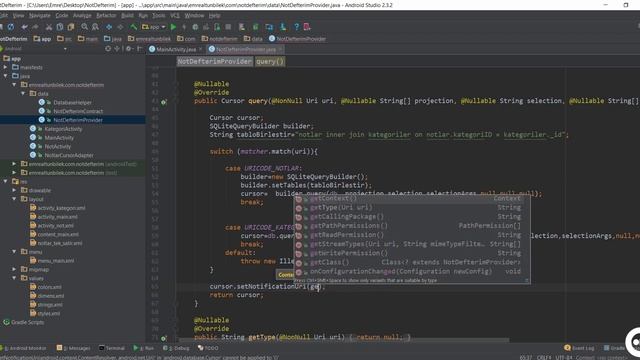Open the Debug tool window
This screenshot has width=640, height=360.
(x=176, y=348)
